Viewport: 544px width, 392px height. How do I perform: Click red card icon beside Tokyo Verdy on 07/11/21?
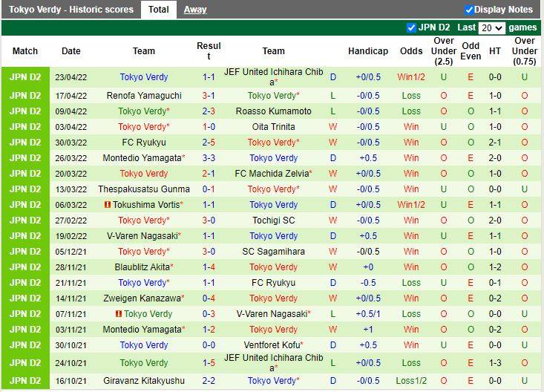[x=119, y=314]
